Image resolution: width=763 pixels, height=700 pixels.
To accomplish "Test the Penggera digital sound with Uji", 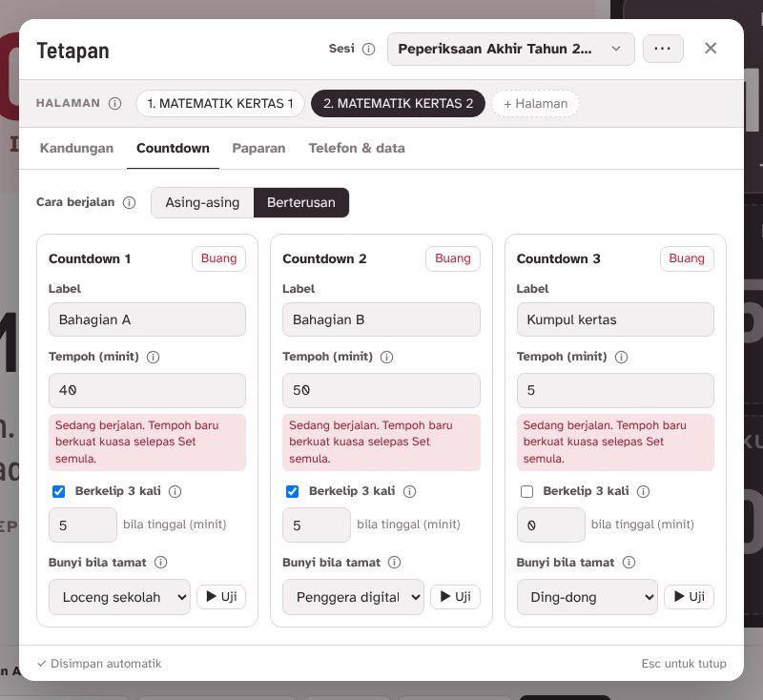I will [455, 597].
